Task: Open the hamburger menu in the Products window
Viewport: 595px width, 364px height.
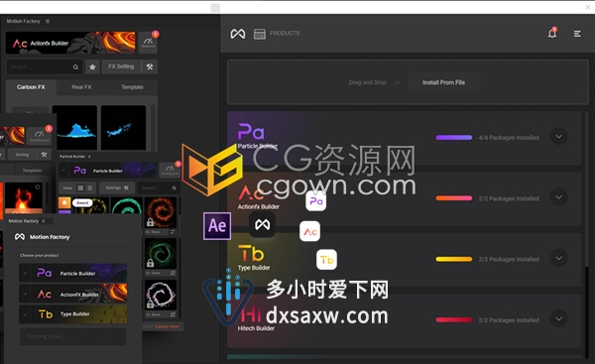Action: click(577, 34)
